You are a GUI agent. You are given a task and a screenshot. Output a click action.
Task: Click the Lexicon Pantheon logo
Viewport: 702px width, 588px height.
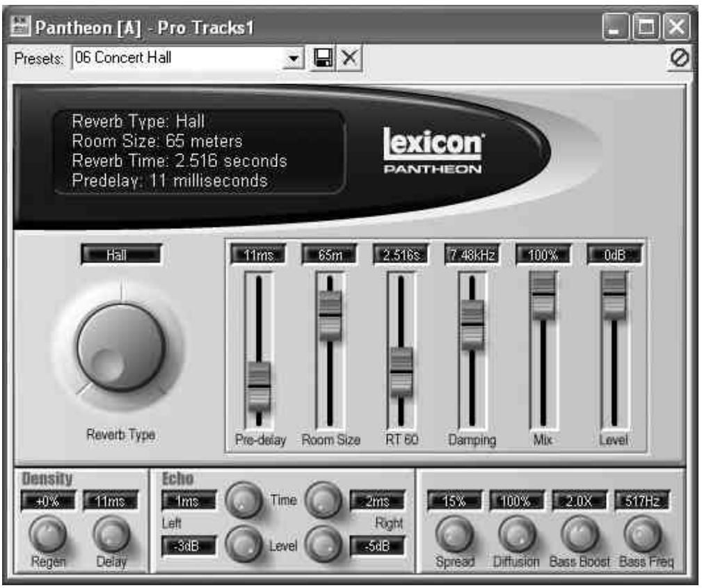[433, 150]
